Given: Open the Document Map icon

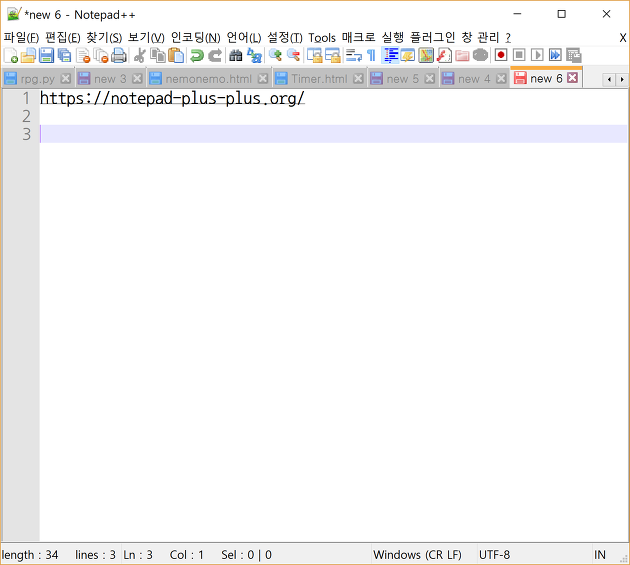Looking at the screenshot, I should (426, 55).
